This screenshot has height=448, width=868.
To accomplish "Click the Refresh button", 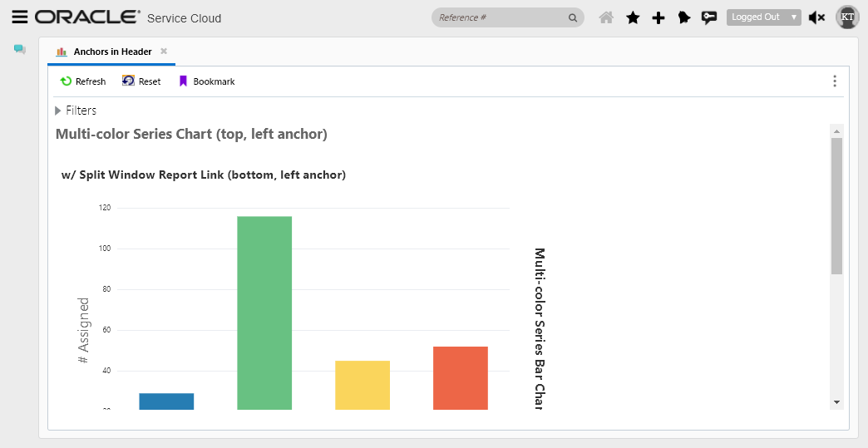I will click(x=83, y=81).
